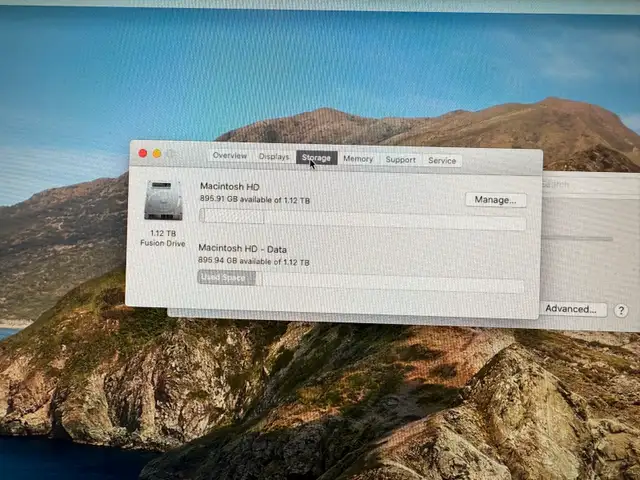Viewport: 640px width, 480px height.
Task: Close the About This Mac window
Action: click(143, 153)
